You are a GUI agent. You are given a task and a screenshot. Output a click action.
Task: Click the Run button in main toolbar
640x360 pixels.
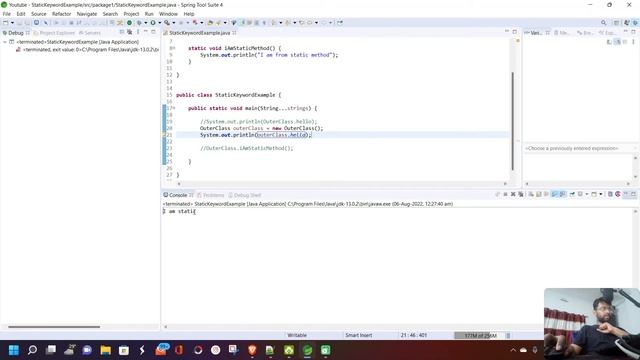coord(153,23)
